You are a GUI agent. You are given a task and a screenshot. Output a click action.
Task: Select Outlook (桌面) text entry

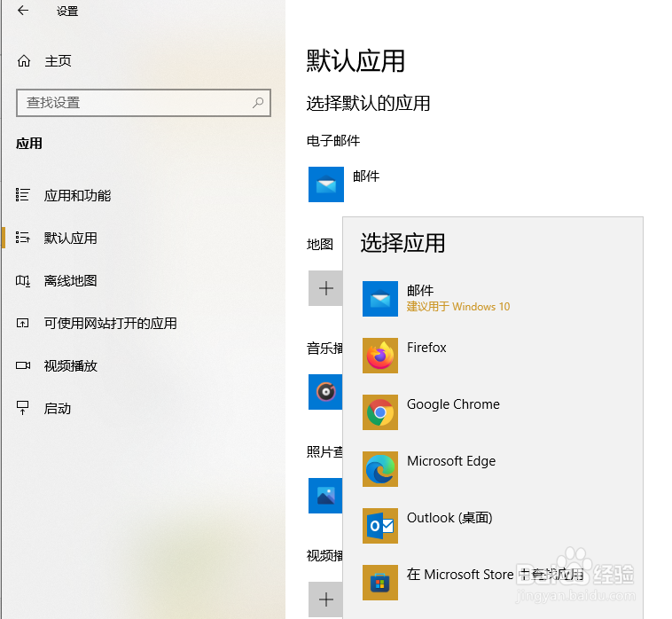(449, 518)
